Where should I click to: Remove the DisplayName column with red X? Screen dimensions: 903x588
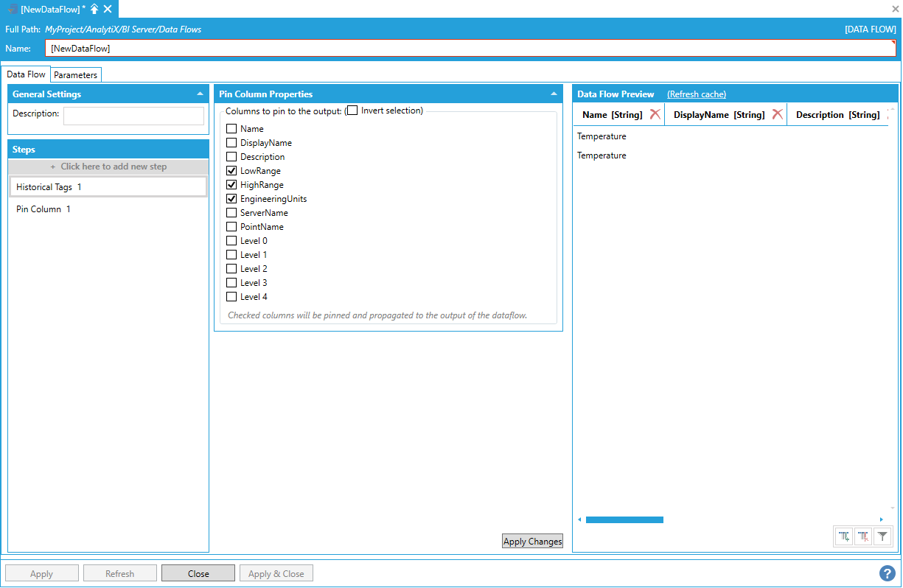(x=777, y=114)
